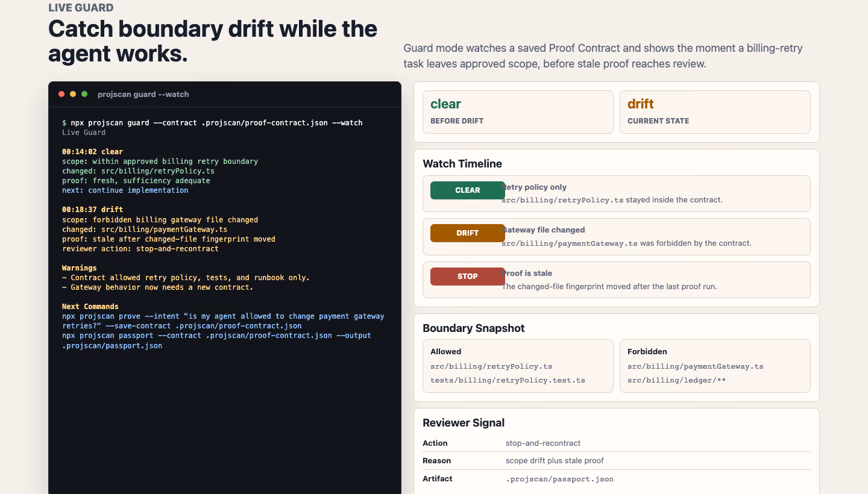Screen dimensions: 868x494
Task: Click the '00:14:02 clear' terminal timestamp
Action: pyautogui.click(x=92, y=152)
